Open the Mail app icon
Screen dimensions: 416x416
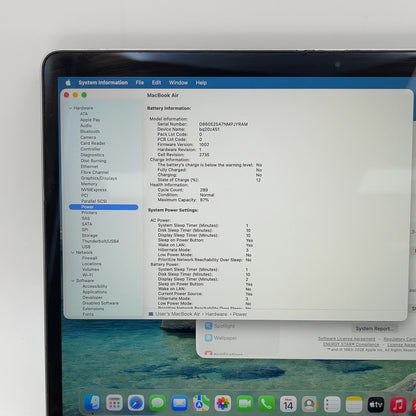[179, 403]
